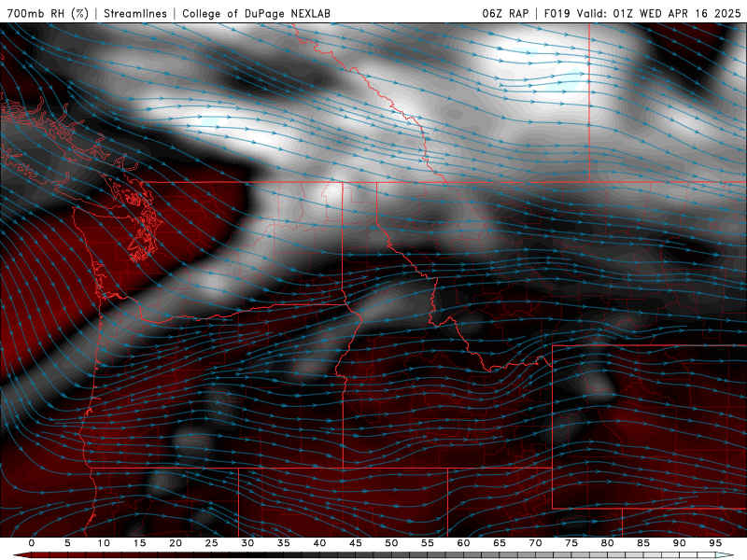Click the '95' label on the color scale

click(715, 543)
